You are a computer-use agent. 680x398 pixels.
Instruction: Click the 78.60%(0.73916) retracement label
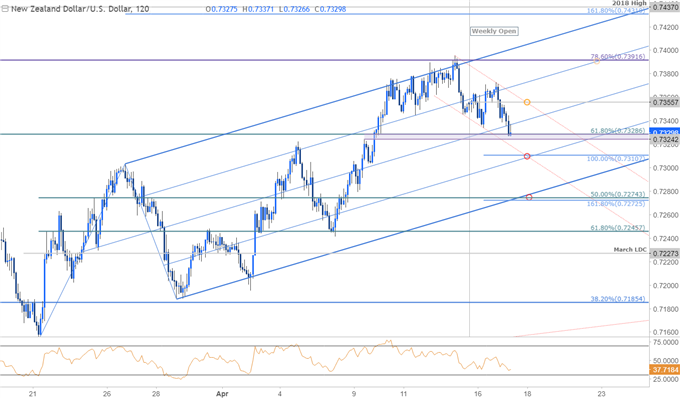coord(618,57)
